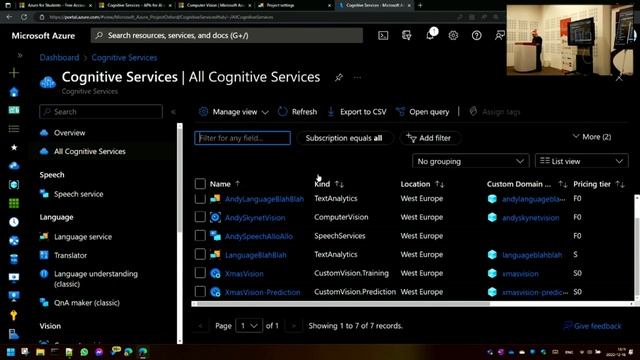640x360 pixels.
Task: Click the horizontal scrollbar under the table
Action: [x=343, y=304]
